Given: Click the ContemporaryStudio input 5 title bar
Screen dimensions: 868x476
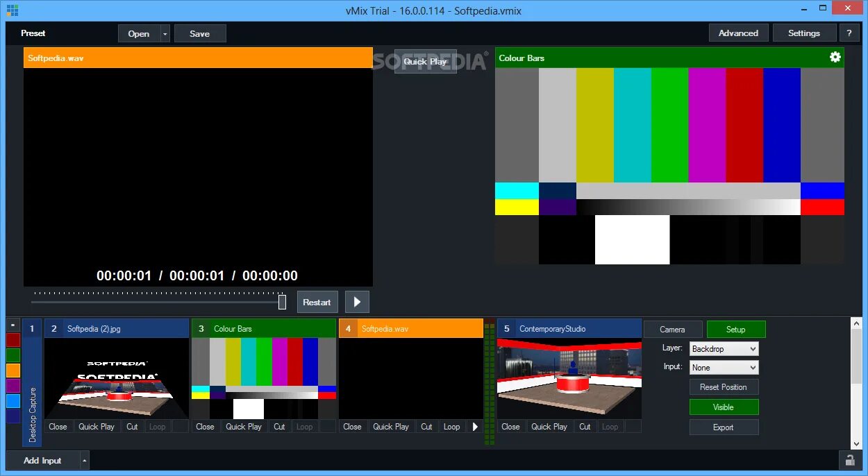Looking at the screenshot, I should [x=569, y=329].
